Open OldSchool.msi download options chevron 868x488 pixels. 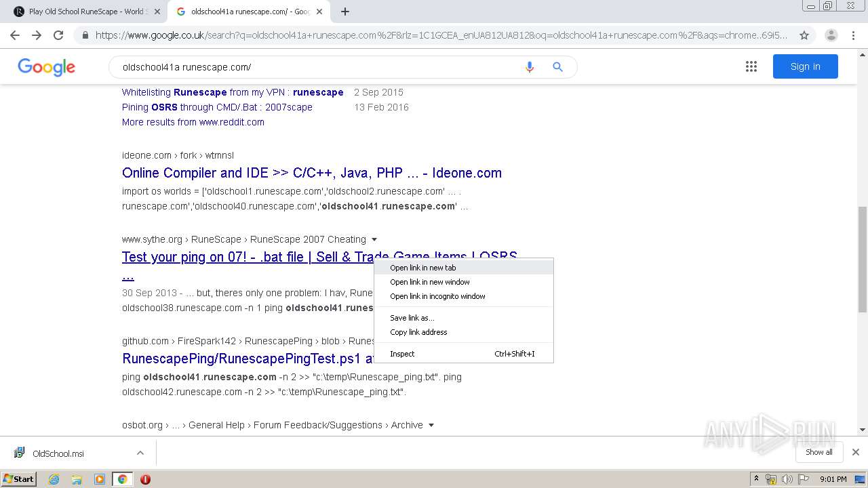tap(140, 453)
